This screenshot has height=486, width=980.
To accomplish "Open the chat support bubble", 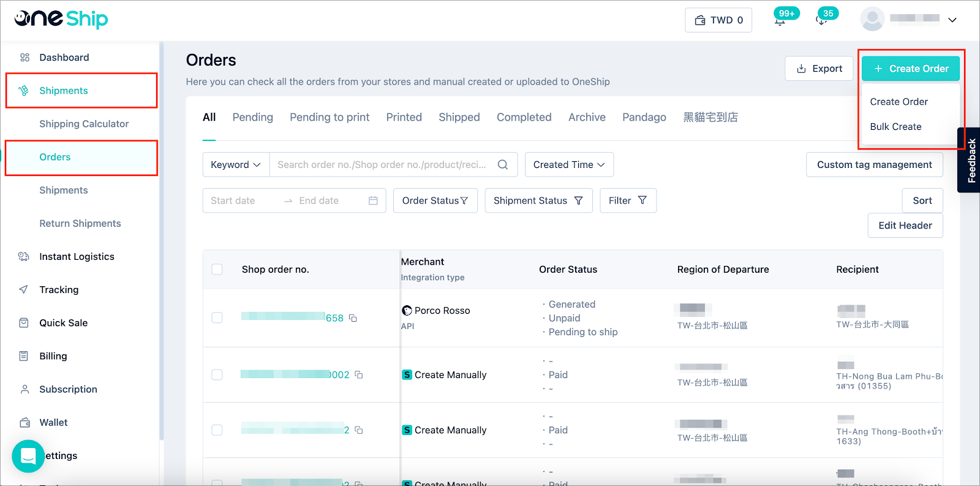I will click(28, 456).
